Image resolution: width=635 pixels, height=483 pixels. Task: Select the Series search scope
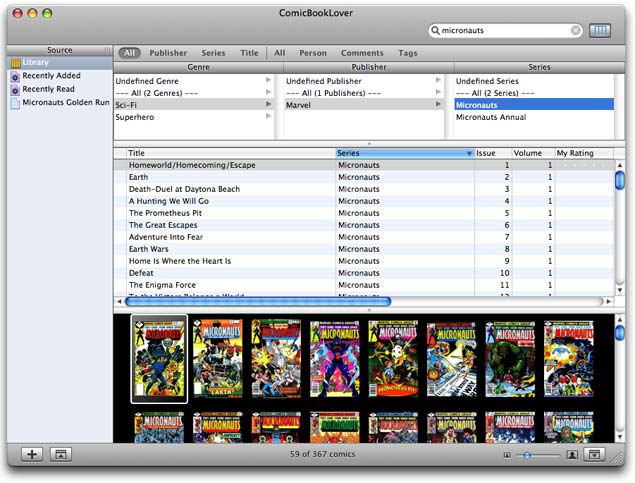[213, 53]
